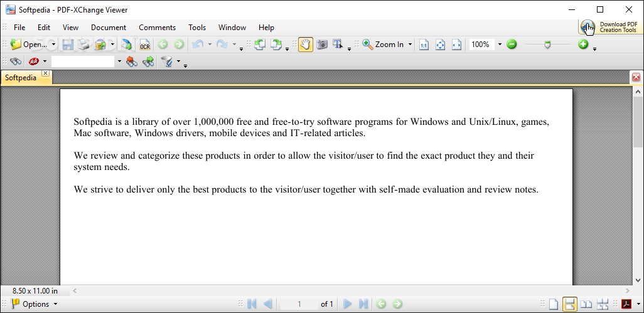Save the document with the floppy disk icon

(68, 45)
